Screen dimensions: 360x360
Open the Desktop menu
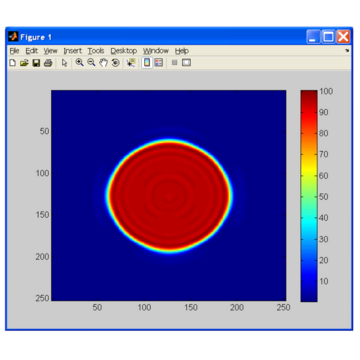[124, 51]
